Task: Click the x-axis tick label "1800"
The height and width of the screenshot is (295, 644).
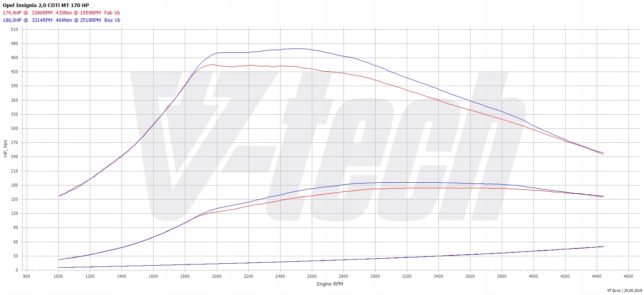Action: 185,276
